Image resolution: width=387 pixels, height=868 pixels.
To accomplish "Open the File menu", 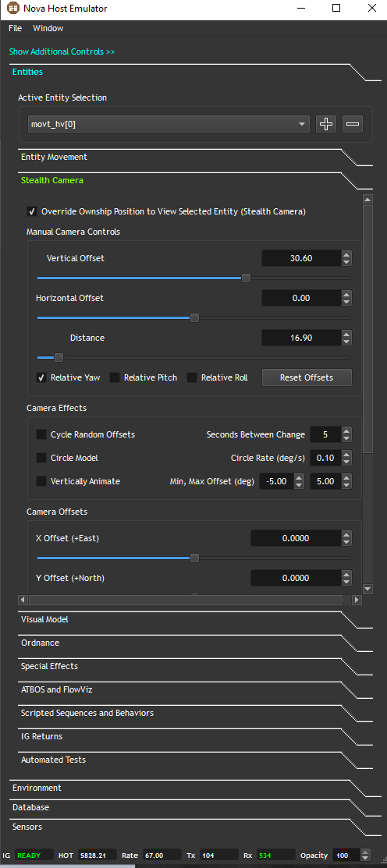I will point(16,28).
